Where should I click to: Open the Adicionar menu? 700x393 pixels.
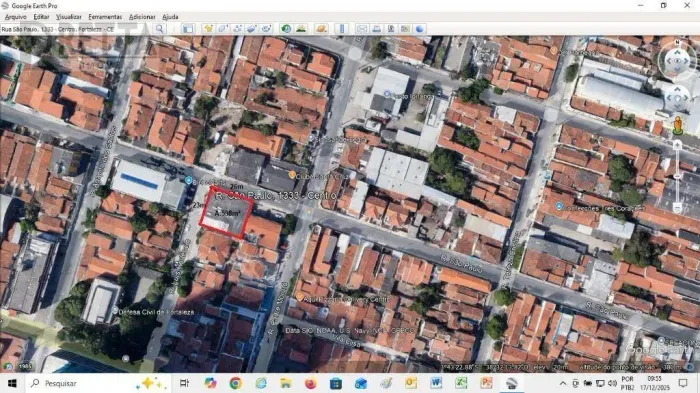tap(142, 17)
